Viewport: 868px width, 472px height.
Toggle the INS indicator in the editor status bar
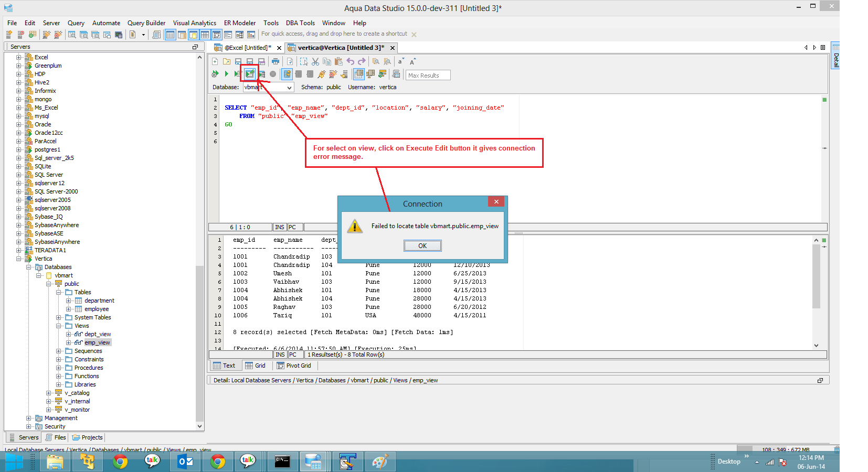[x=280, y=227]
